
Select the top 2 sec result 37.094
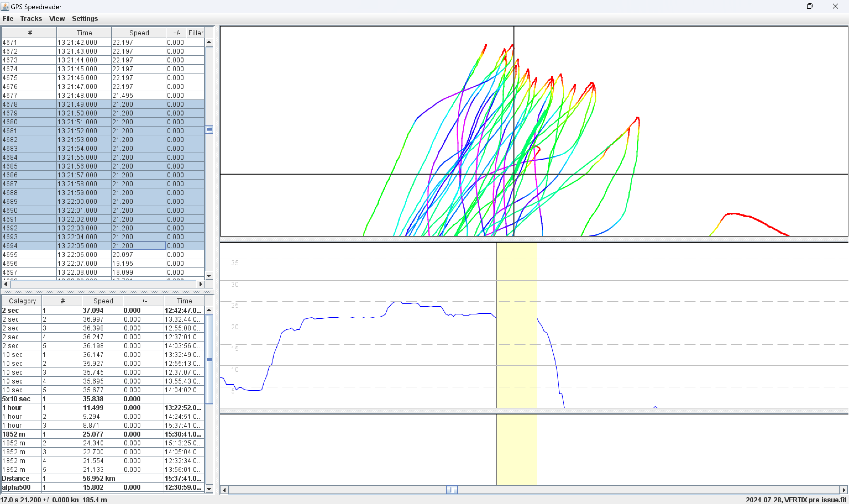(103, 310)
